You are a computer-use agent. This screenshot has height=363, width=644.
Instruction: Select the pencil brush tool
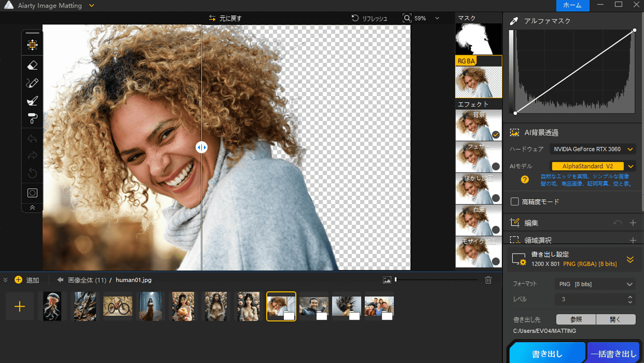pyautogui.click(x=32, y=83)
